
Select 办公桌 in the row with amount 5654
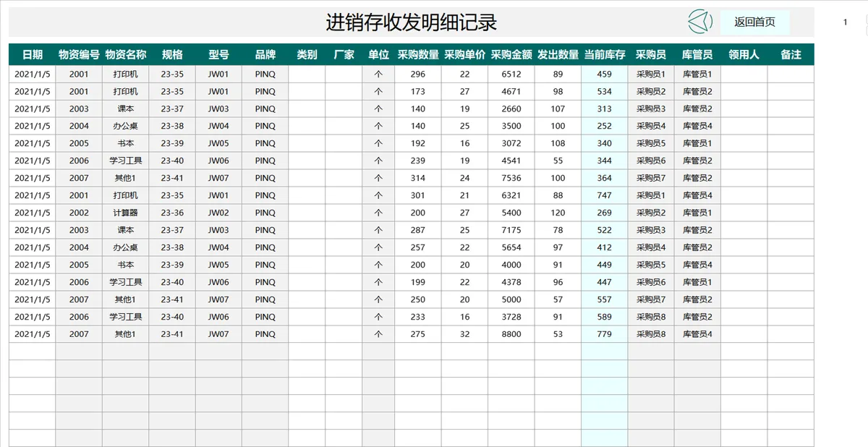(x=126, y=247)
